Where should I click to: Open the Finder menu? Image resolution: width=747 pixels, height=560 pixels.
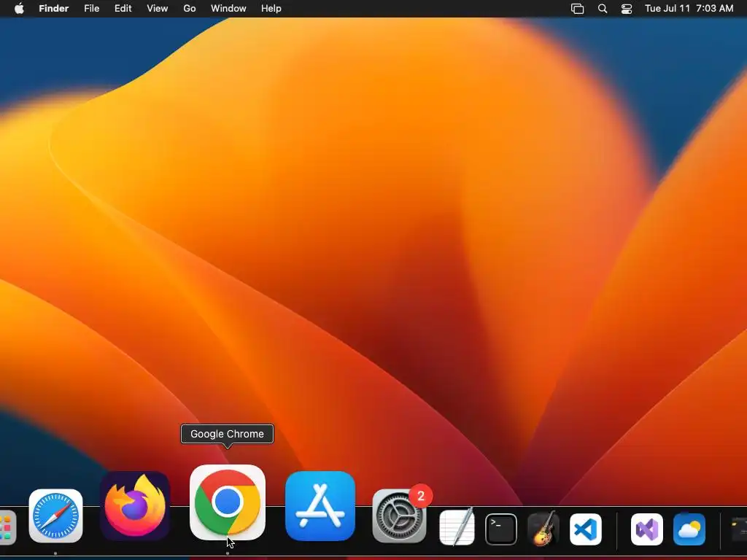click(x=54, y=9)
